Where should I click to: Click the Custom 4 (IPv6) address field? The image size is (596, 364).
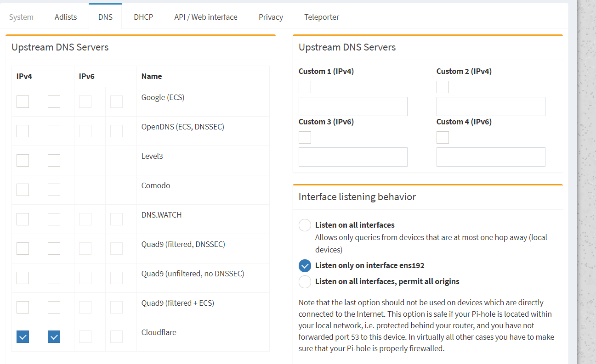490,157
